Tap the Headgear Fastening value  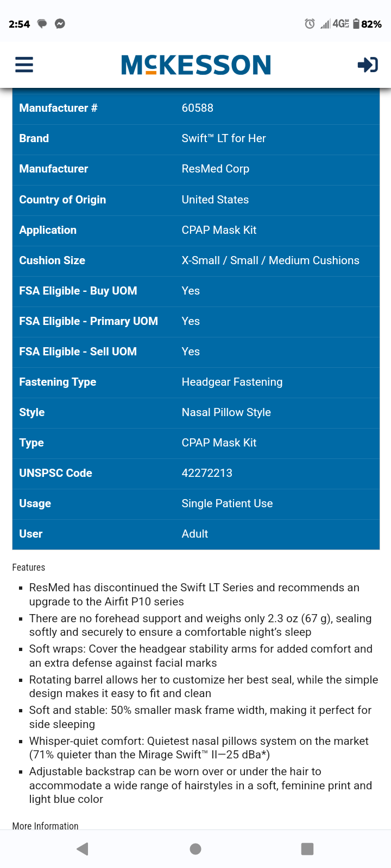click(232, 382)
